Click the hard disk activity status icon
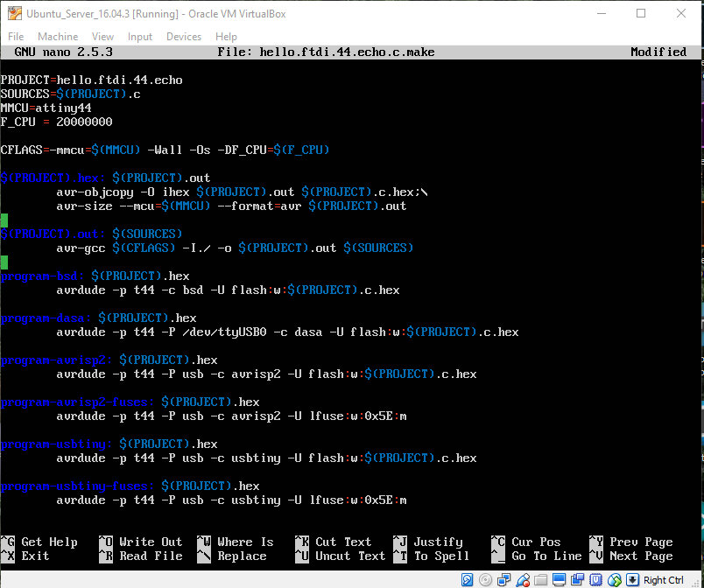 point(467,580)
